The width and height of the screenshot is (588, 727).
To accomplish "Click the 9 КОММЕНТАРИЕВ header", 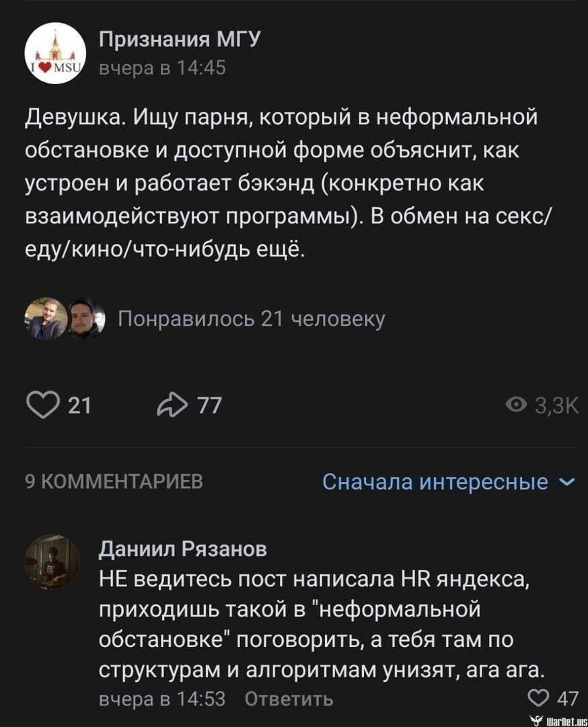I will pos(112,481).
